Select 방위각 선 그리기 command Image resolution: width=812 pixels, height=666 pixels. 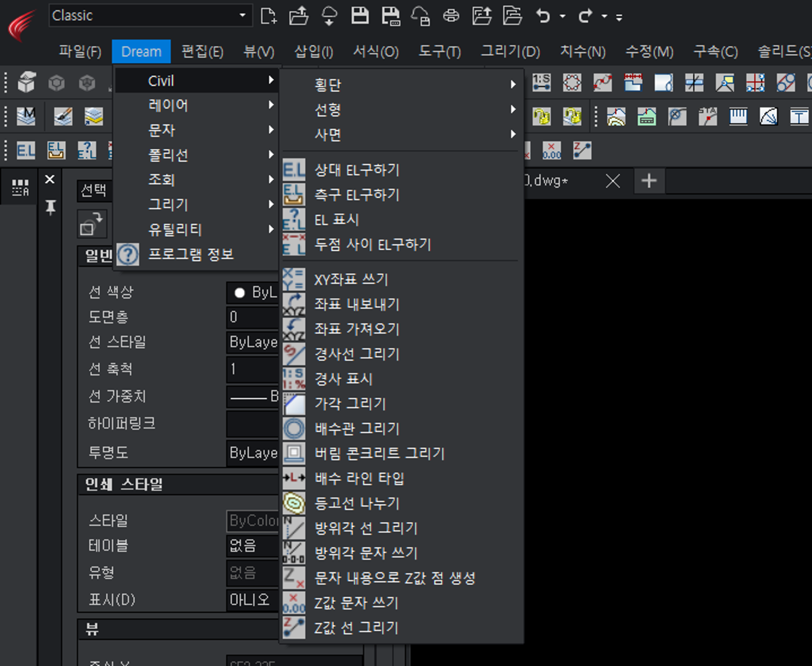pyautogui.click(x=401, y=528)
